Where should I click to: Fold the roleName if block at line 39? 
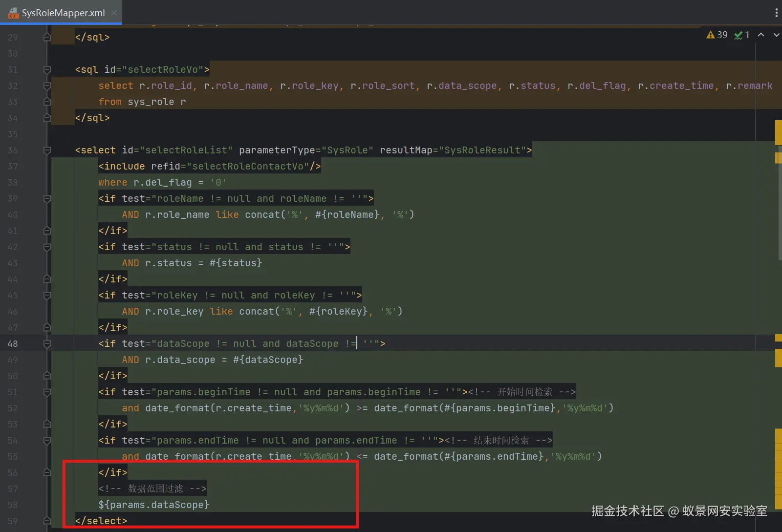[x=47, y=199]
